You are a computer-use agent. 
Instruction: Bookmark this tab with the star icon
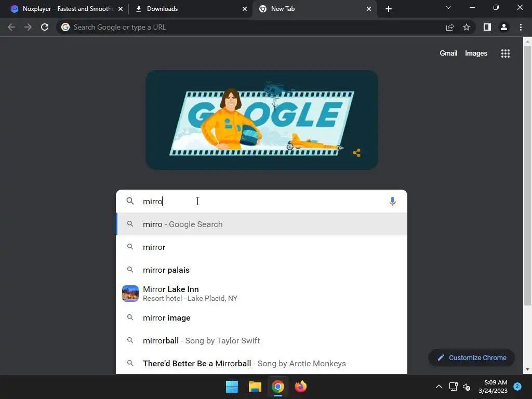point(467,27)
